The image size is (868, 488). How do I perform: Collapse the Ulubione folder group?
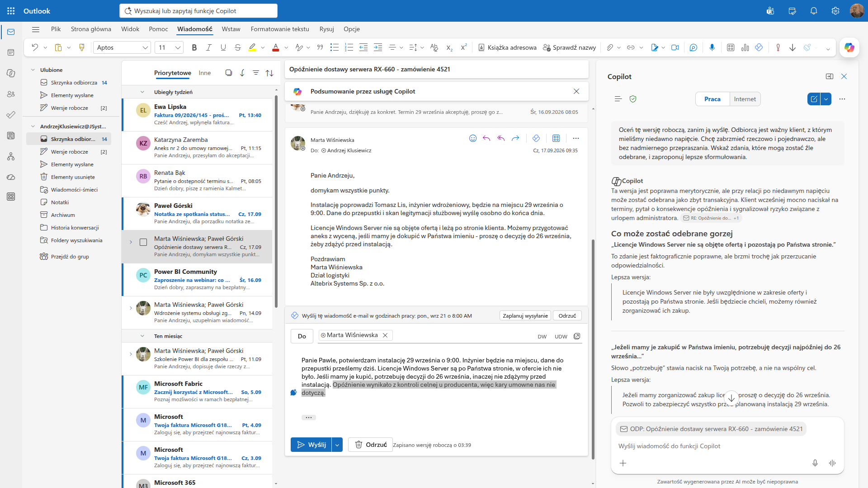[x=33, y=70]
